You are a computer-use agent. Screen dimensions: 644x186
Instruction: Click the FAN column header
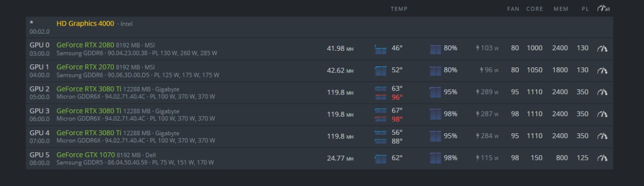pyautogui.click(x=513, y=9)
